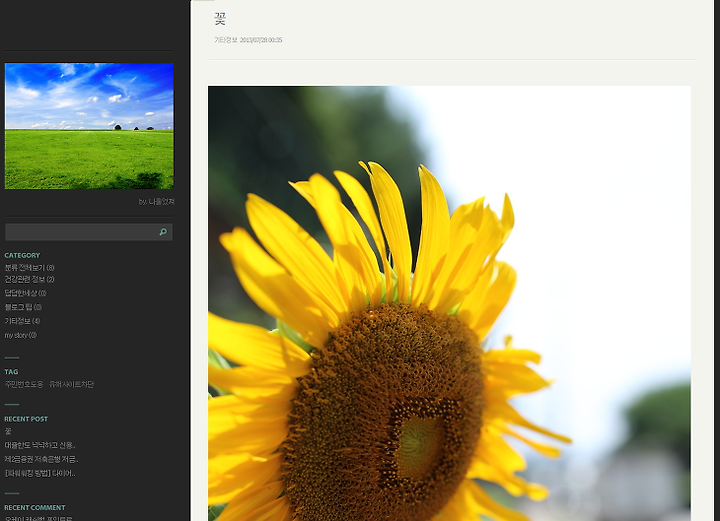Click the 'RECENT POST' sidebar heading
The image size is (720, 521).
[26, 419]
